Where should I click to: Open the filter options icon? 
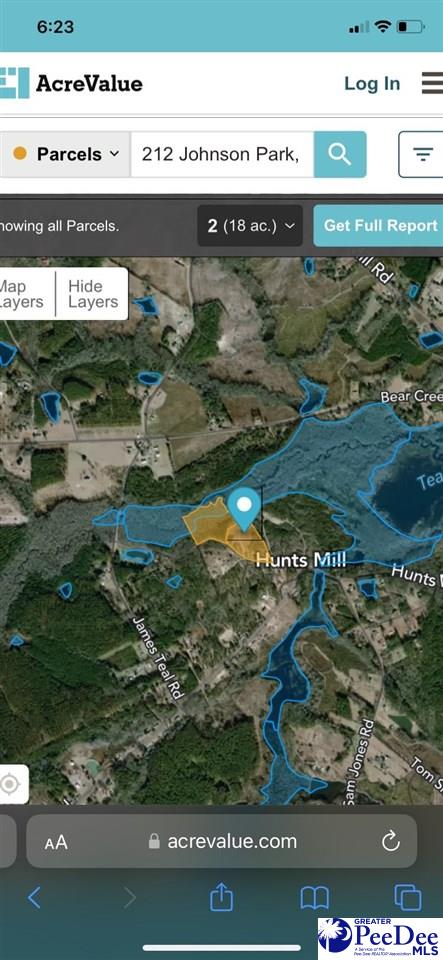[x=422, y=154]
